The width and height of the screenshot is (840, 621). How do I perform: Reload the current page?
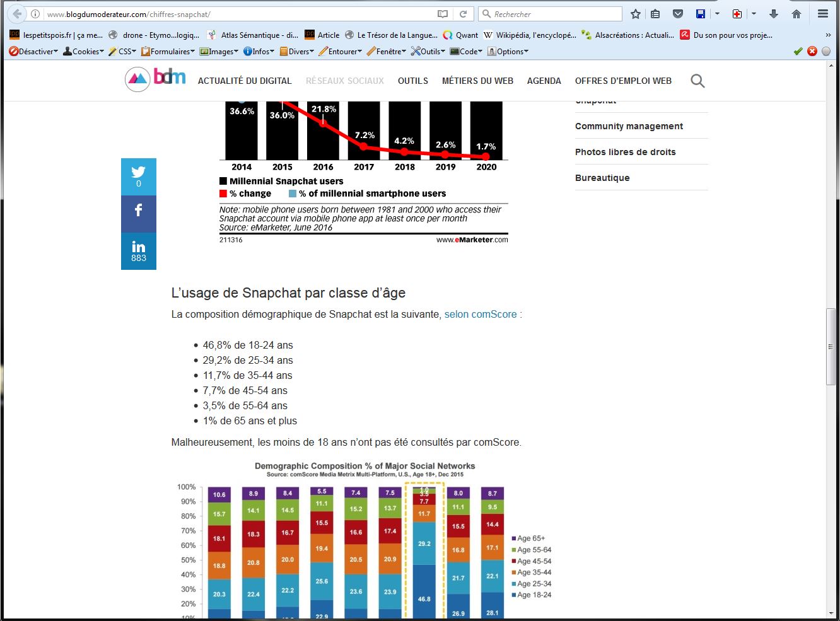pos(463,14)
